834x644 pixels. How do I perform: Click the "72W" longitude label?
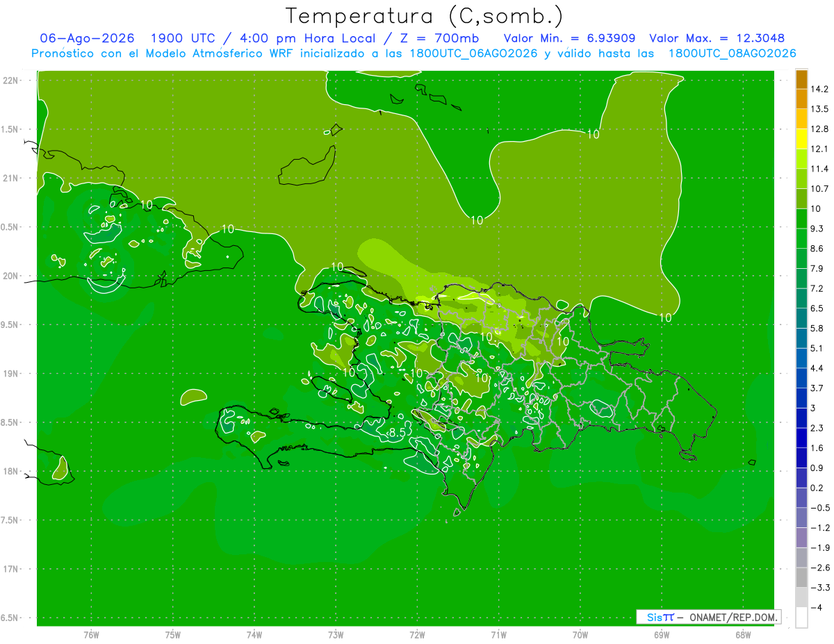coord(417,635)
